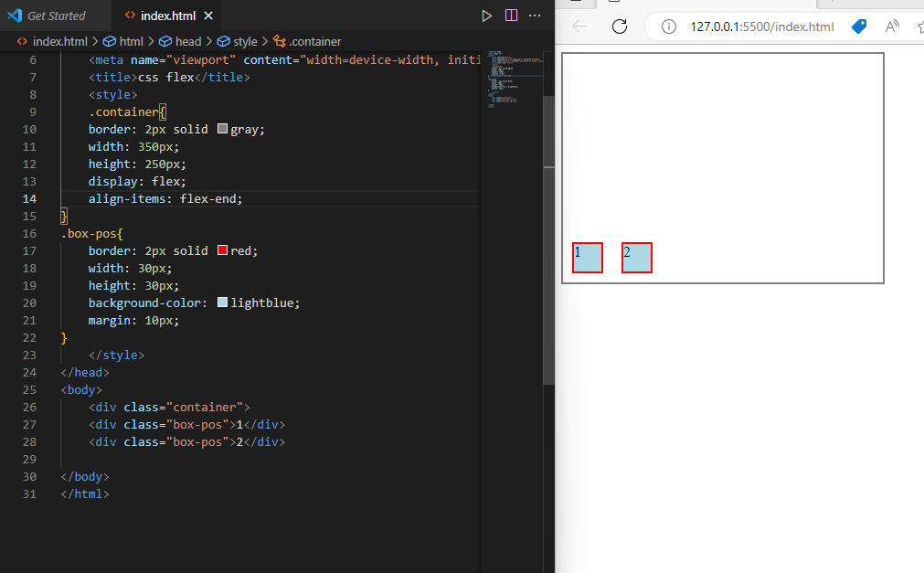Open the .container breadcrumb dropdown

(307, 41)
